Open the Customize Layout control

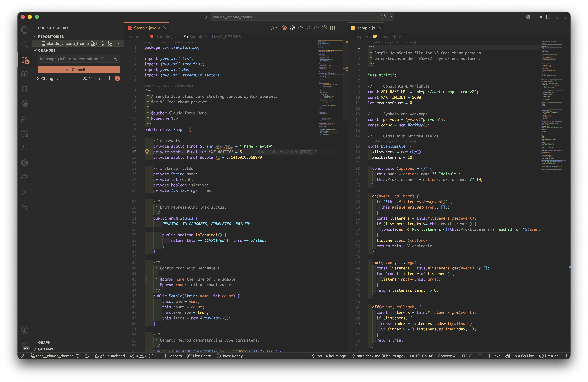point(540,17)
